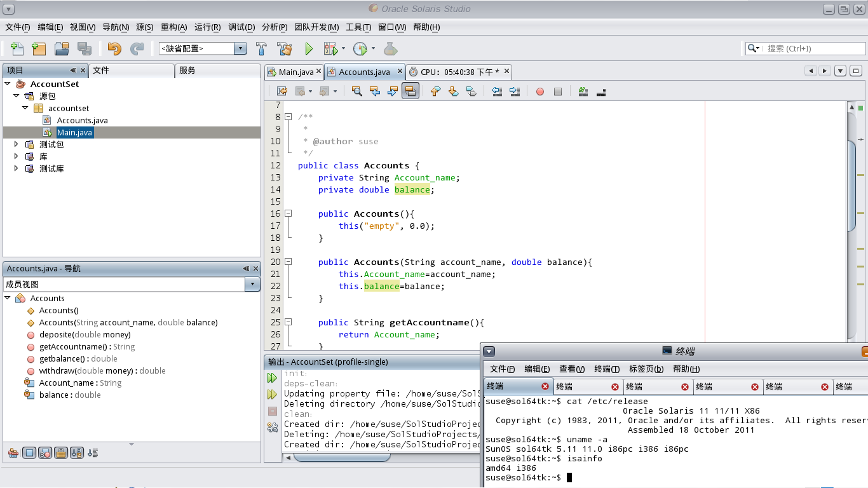Viewport: 868px width, 488px height.
Task: Collapse the 源包 source packages node
Action: click(x=17, y=96)
